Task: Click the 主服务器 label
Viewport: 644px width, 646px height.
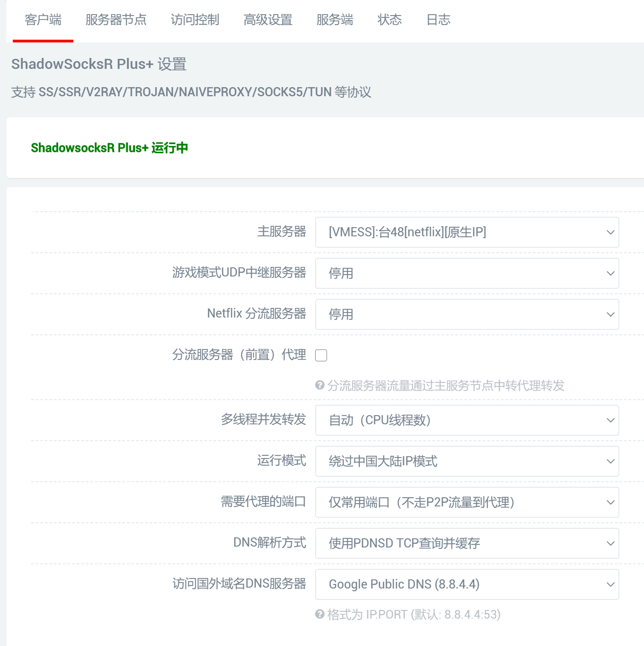Action: point(282,232)
